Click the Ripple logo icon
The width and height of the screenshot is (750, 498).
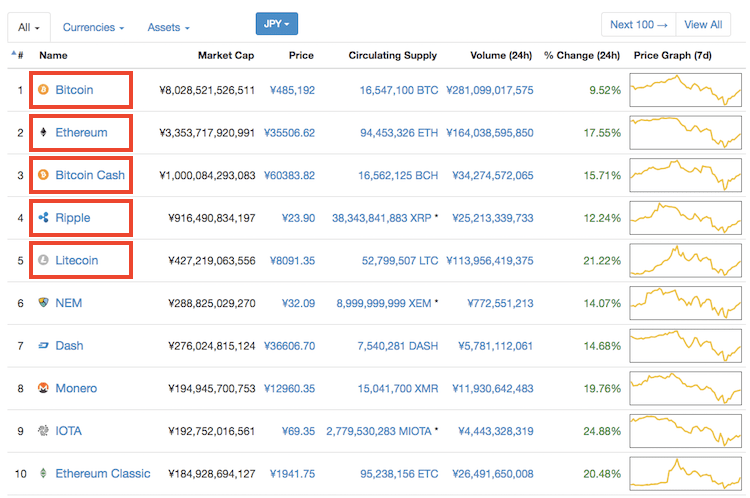(43, 217)
